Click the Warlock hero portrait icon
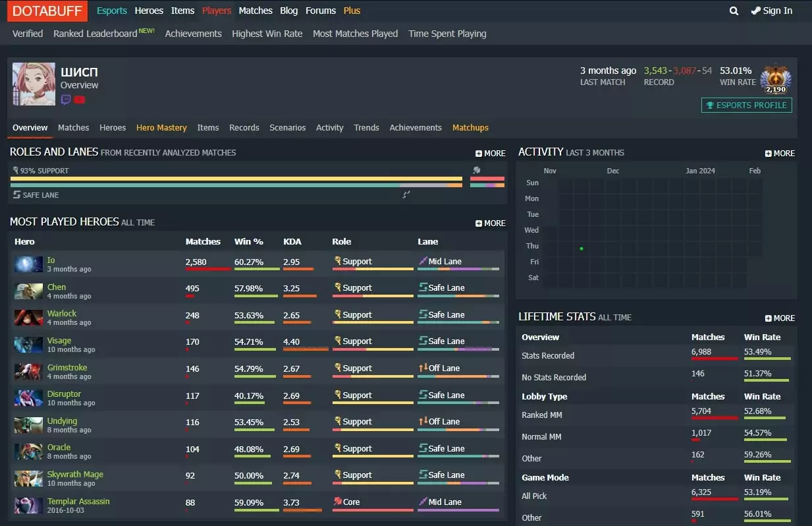Viewport: 812px width, 526px height. click(29, 318)
